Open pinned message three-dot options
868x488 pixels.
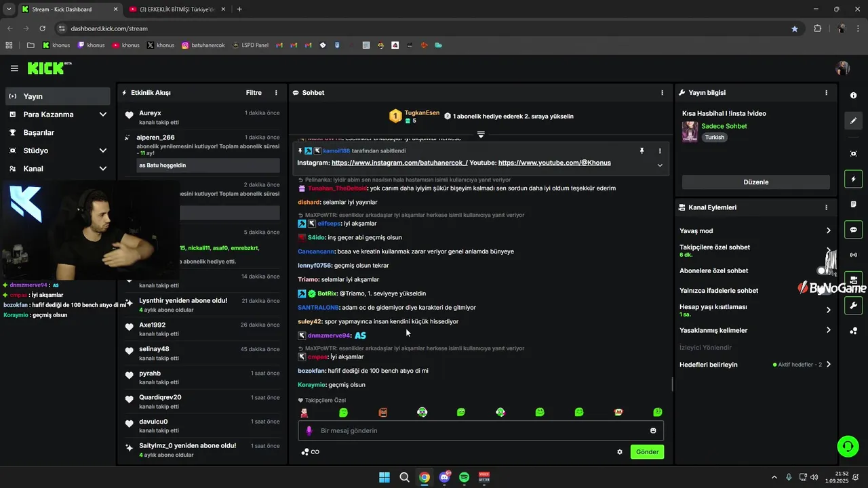pos(660,151)
